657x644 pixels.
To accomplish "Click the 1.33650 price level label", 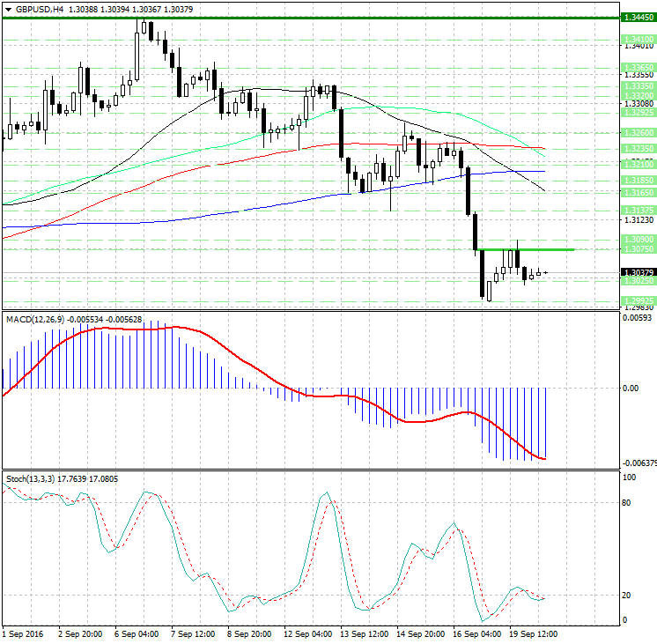I will click(639, 68).
